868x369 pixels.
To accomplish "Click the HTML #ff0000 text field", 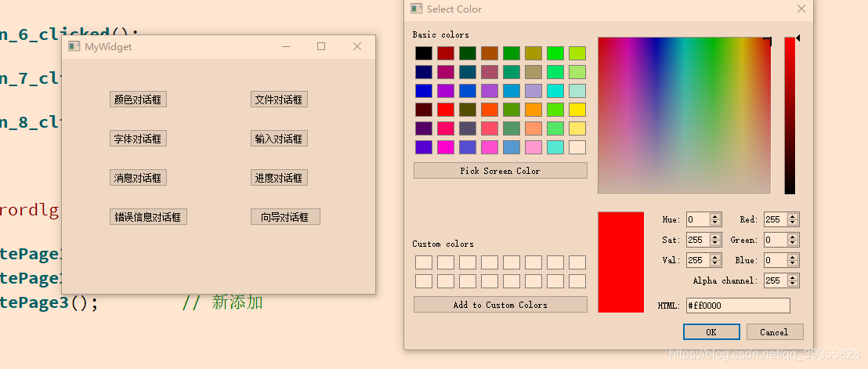I will 738,306.
